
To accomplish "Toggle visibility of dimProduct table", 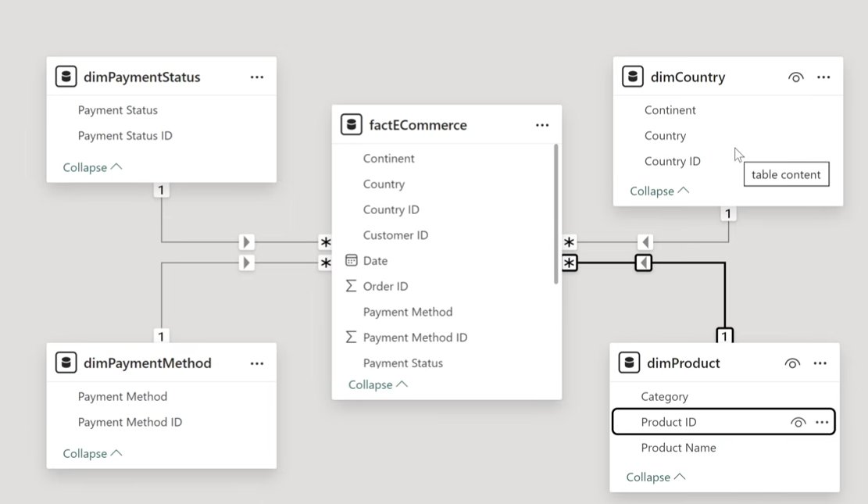I will (792, 363).
